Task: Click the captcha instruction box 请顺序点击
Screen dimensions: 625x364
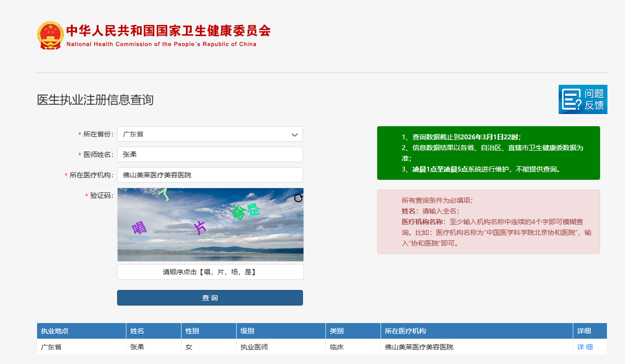Action: 210,272
